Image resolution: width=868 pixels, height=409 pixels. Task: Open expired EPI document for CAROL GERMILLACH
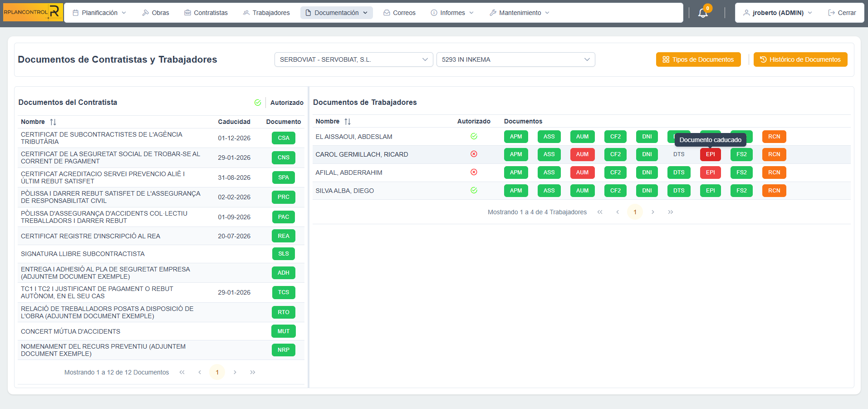coord(710,154)
